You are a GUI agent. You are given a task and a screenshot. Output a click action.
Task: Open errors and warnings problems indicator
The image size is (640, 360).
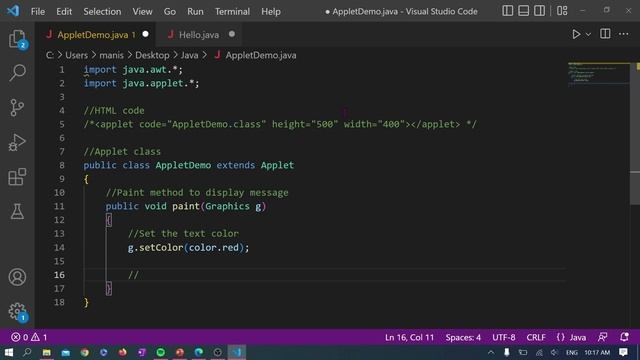[29, 337]
